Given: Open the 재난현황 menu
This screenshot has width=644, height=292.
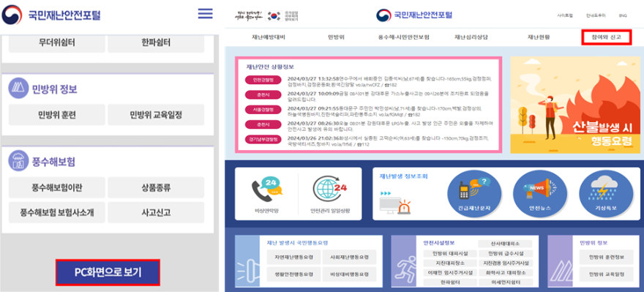Looking at the screenshot, I should (x=539, y=37).
